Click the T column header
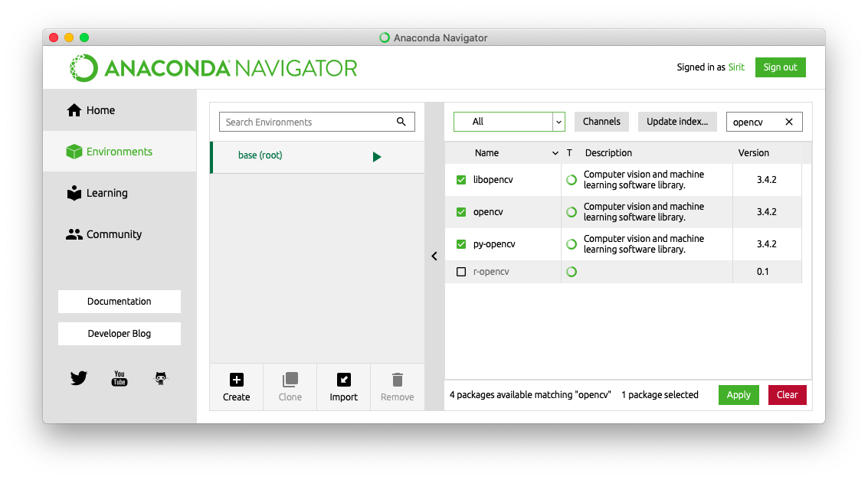Image resolution: width=868 pixels, height=480 pixels. [x=569, y=152]
